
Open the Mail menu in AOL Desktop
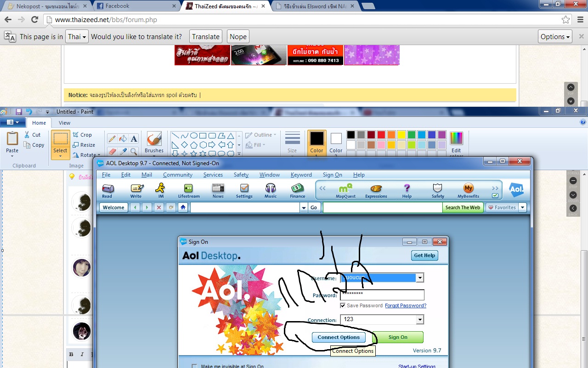147,175
